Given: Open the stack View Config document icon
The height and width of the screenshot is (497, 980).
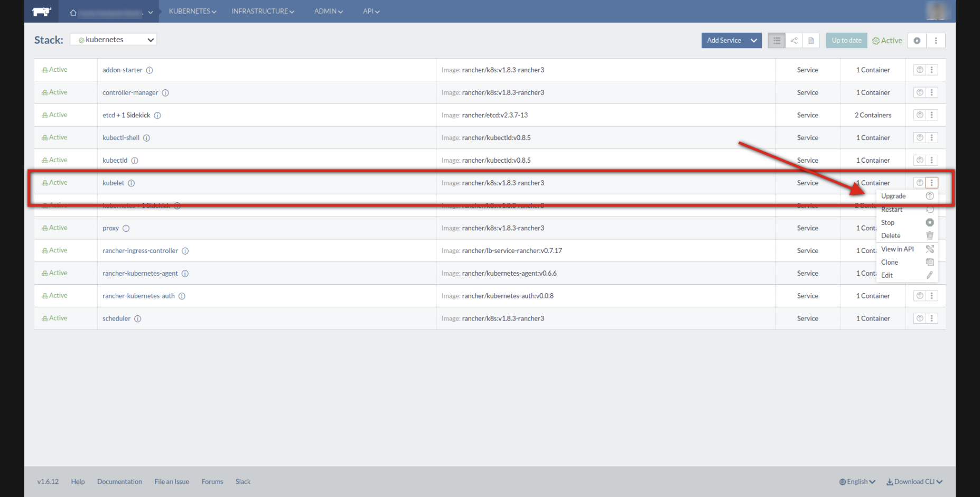Looking at the screenshot, I should click(x=811, y=40).
